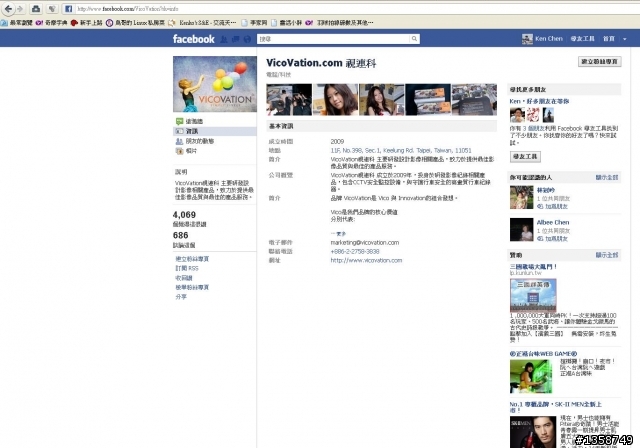
Task: Open the 新手上路 bookmark
Action: coord(87,23)
